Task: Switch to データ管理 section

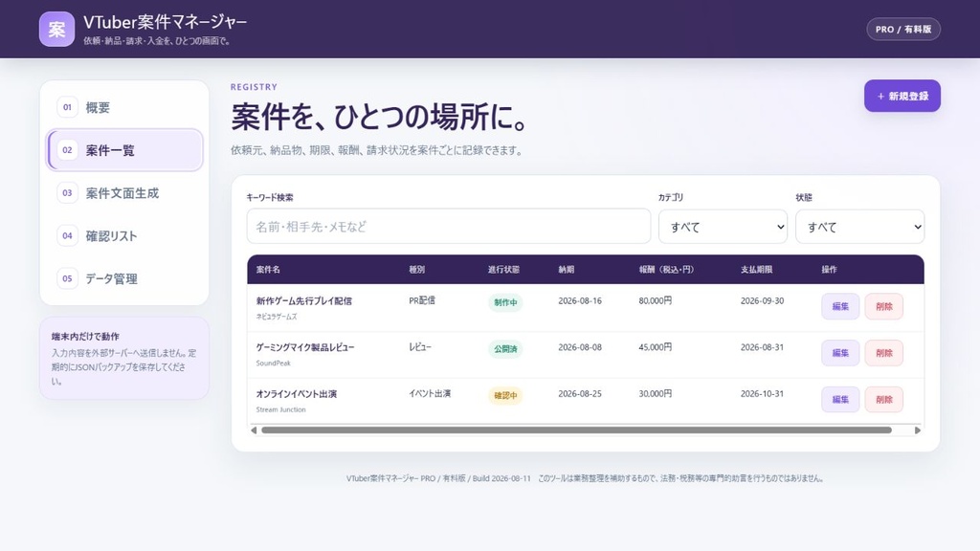Action: [124, 278]
